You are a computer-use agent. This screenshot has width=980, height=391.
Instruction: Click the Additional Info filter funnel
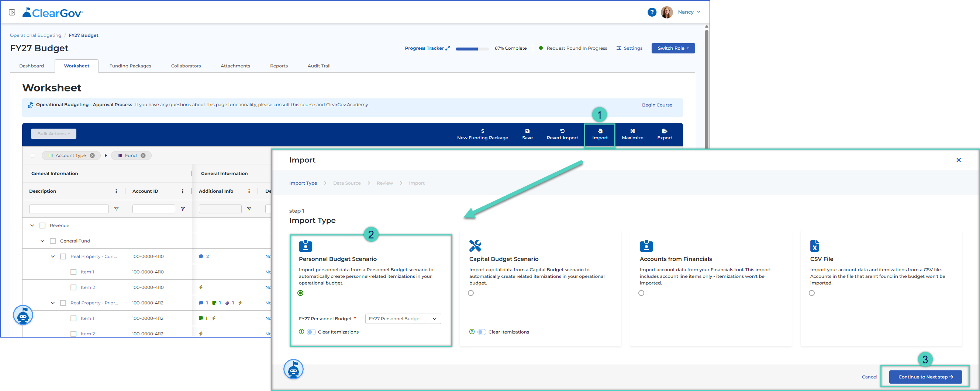(249, 209)
